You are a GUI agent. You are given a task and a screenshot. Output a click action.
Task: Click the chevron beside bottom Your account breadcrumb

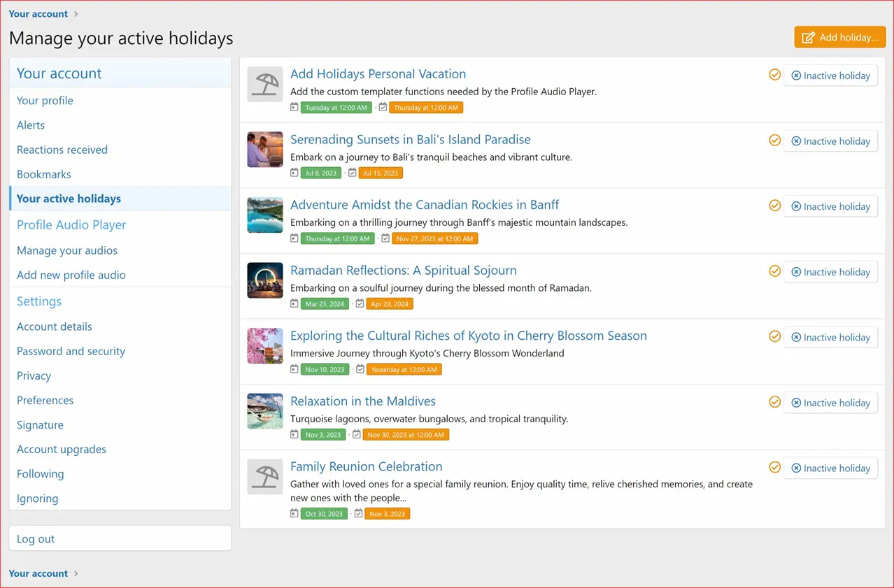(x=76, y=573)
